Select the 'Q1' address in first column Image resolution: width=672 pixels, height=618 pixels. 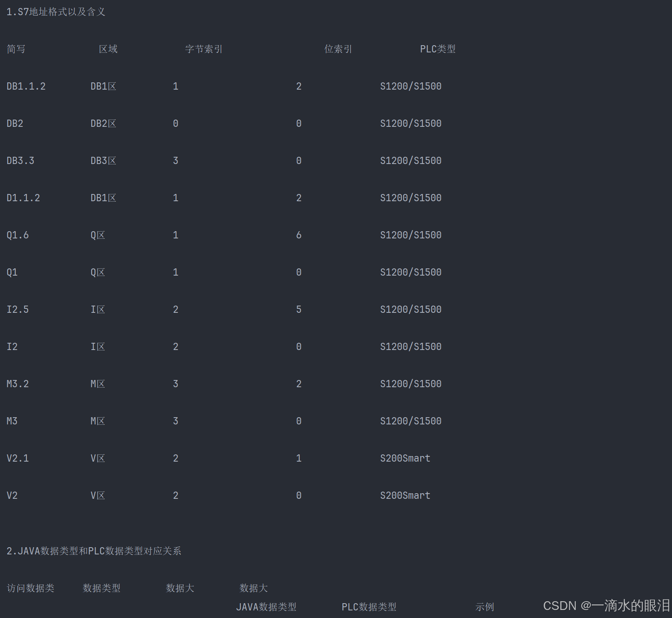[12, 272]
